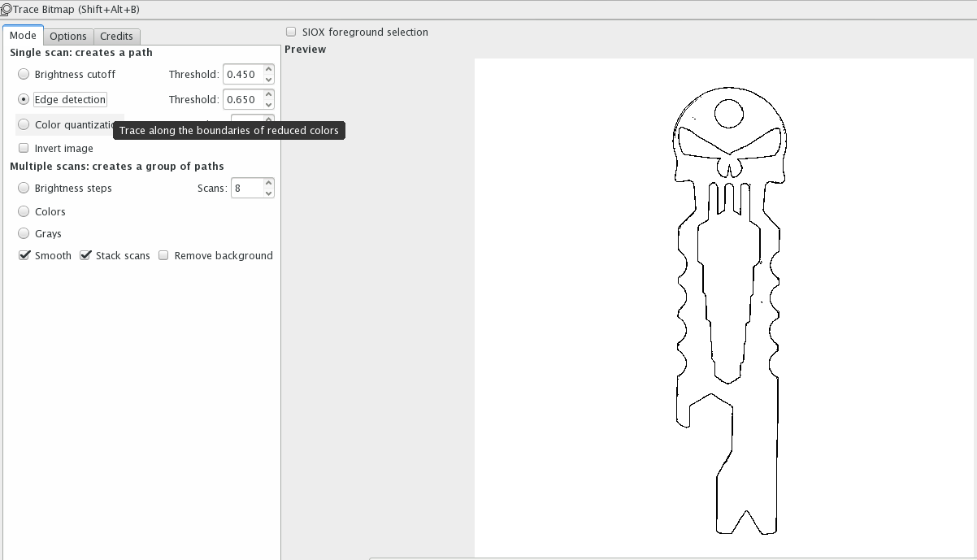Enable Remove background checkbox

point(163,255)
